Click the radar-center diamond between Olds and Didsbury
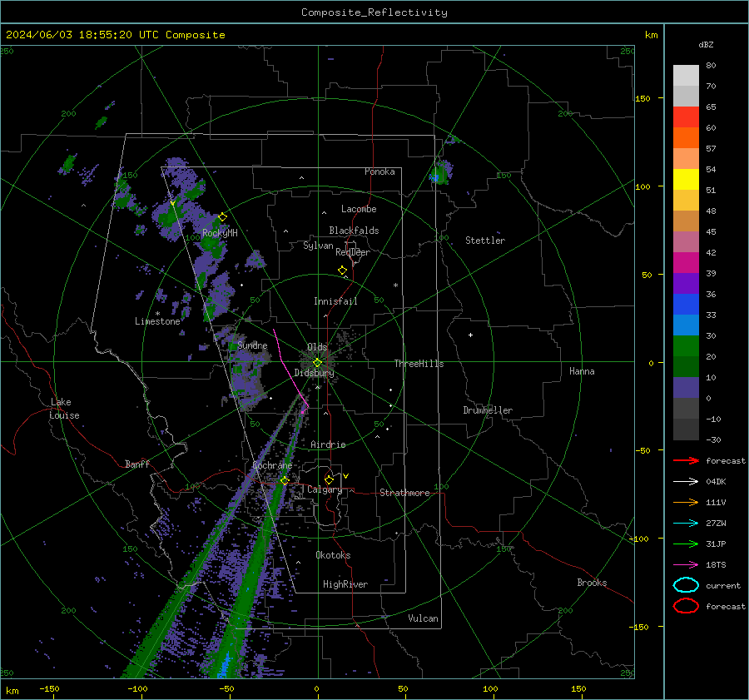The height and width of the screenshot is (700, 749). 317,363
